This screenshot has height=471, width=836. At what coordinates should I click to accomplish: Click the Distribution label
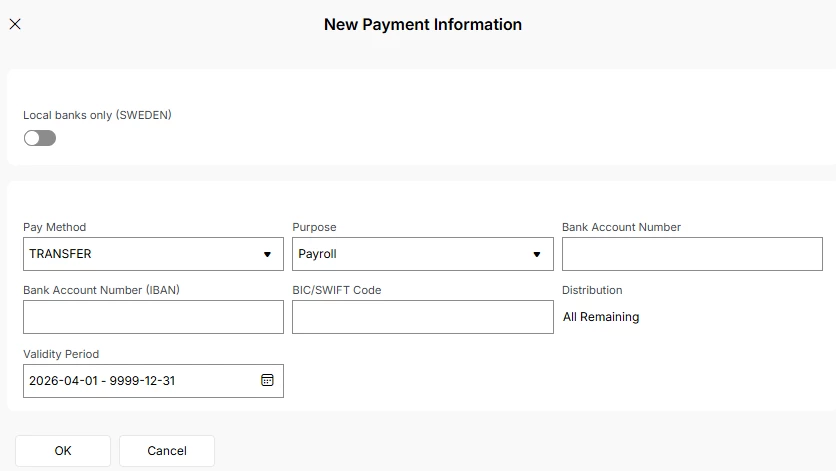[x=592, y=290]
